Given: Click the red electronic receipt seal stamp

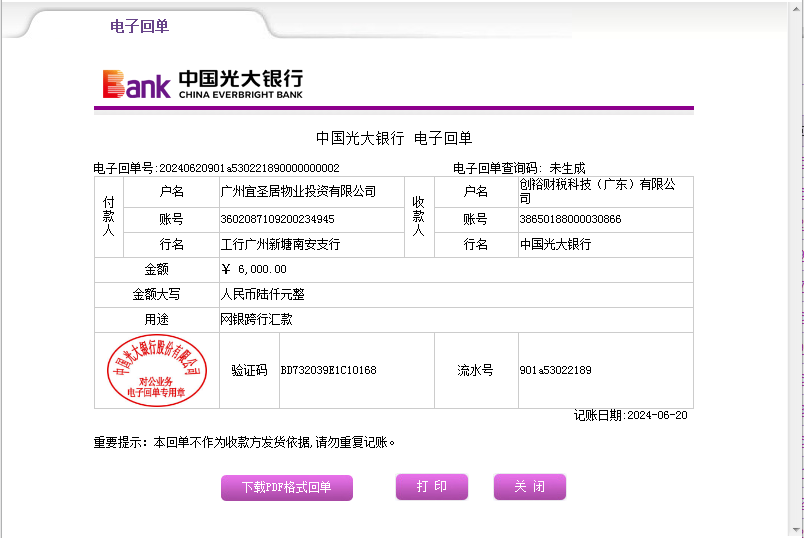Looking at the screenshot, I should click(x=157, y=370).
